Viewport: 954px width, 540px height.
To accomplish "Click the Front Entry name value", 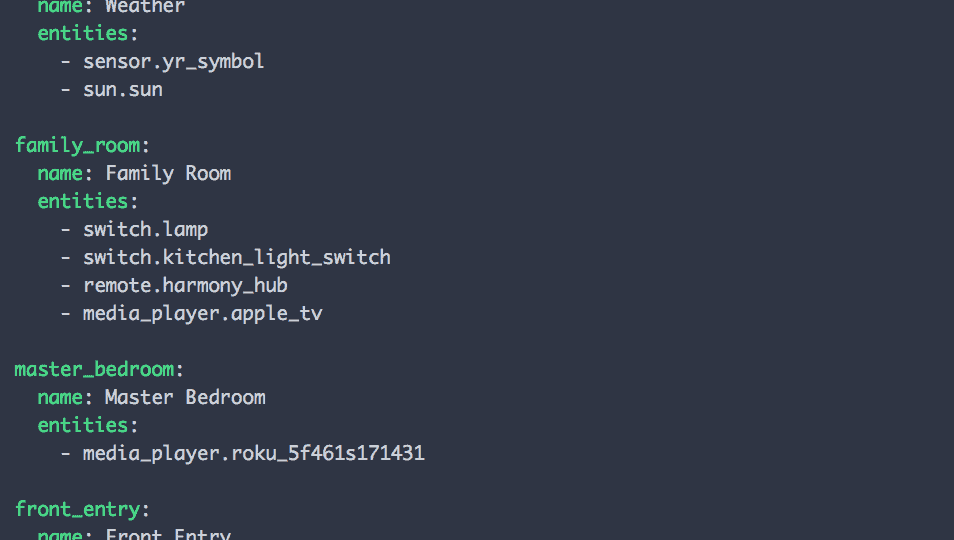I will 169,534.
